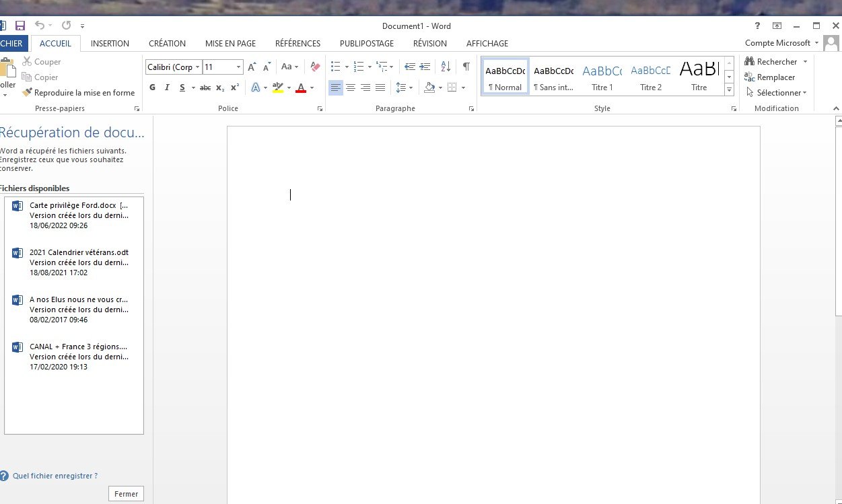Start a numbered list
The image size is (842, 504).
358,67
